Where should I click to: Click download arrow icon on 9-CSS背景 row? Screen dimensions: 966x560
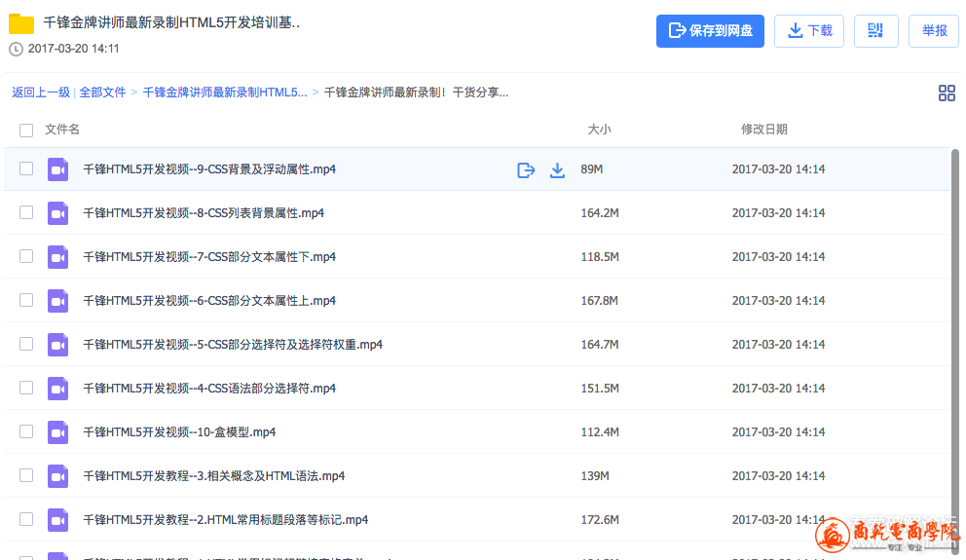(557, 170)
